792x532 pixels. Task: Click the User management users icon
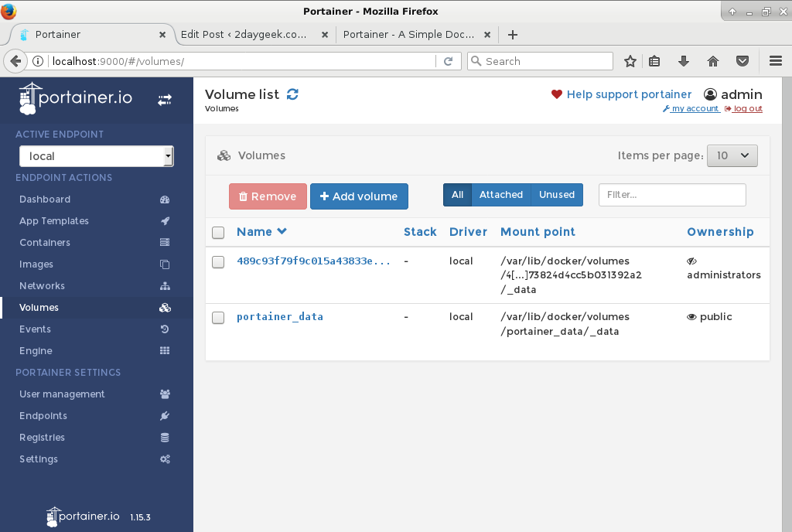(x=165, y=394)
